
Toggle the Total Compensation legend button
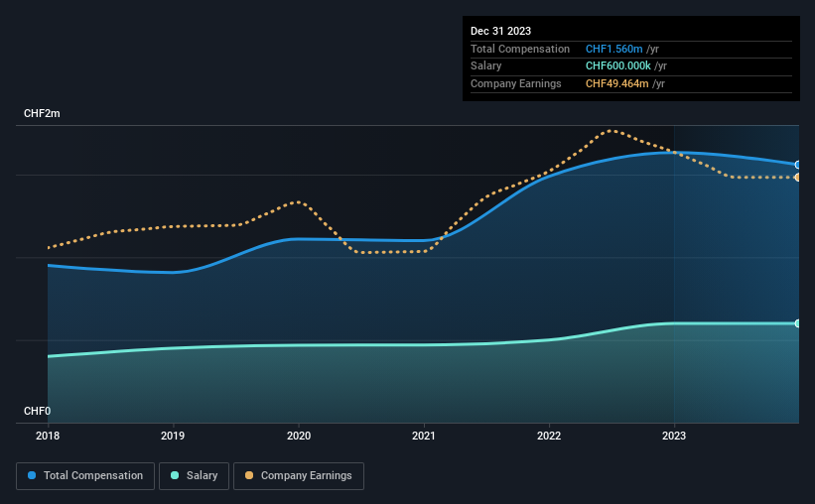tap(85, 476)
